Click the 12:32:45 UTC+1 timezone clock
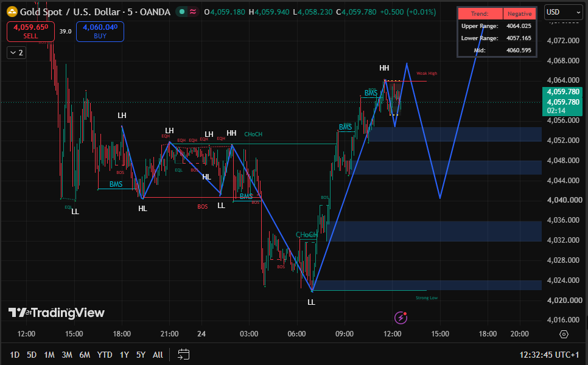Image resolution: width=588 pixels, height=365 pixels. coord(550,355)
